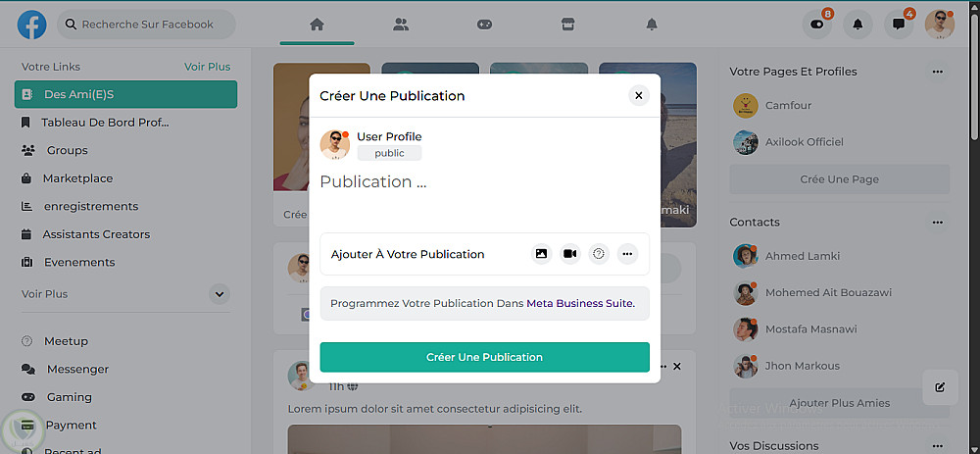Click the User Profile avatar in the dialog
The width and height of the screenshot is (980, 454).
(x=335, y=145)
